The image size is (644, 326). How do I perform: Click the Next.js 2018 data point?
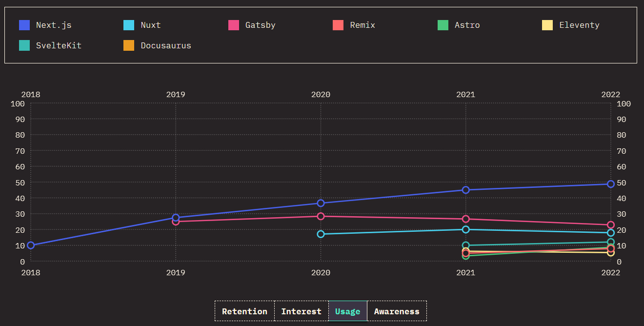tap(31, 245)
